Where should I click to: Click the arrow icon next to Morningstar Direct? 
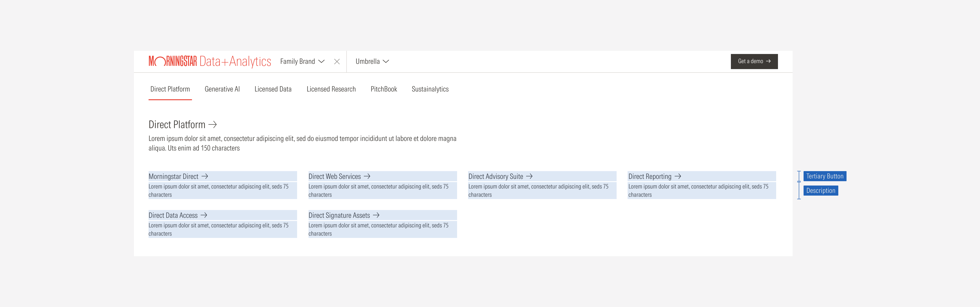(x=205, y=176)
